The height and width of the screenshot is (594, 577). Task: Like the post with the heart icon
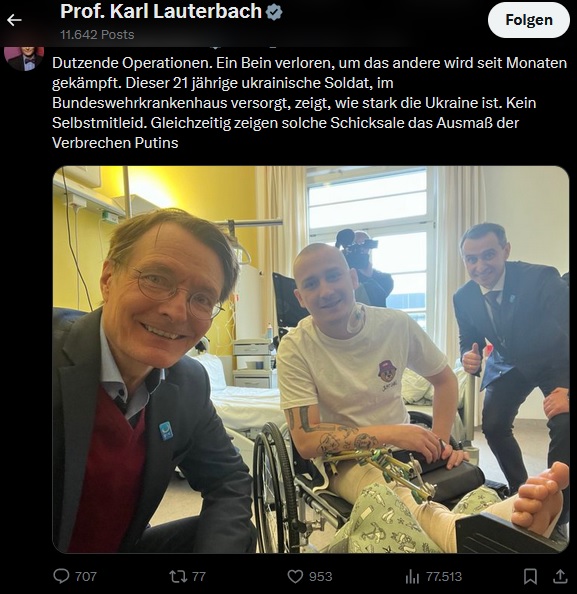[295, 576]
